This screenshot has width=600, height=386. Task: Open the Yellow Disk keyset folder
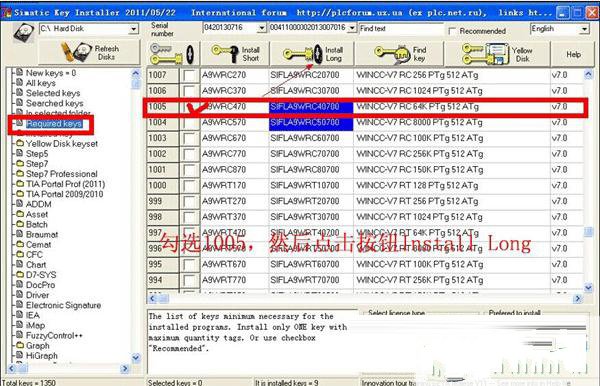62,143
